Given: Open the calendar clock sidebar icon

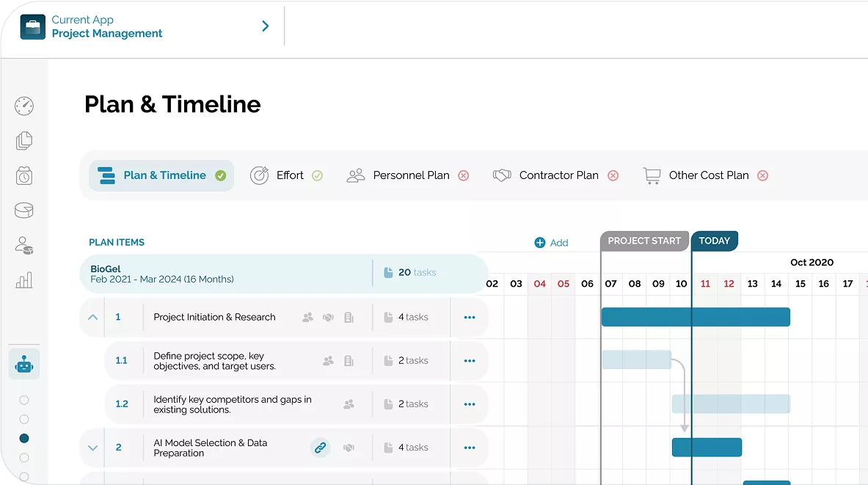Looking at the screenshot, I should point(23,175).
